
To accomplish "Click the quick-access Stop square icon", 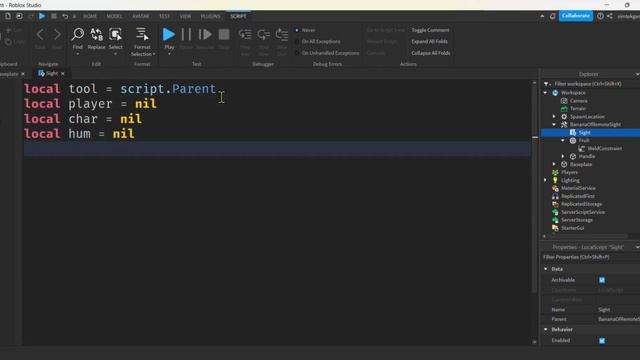I will coord(53,16).
